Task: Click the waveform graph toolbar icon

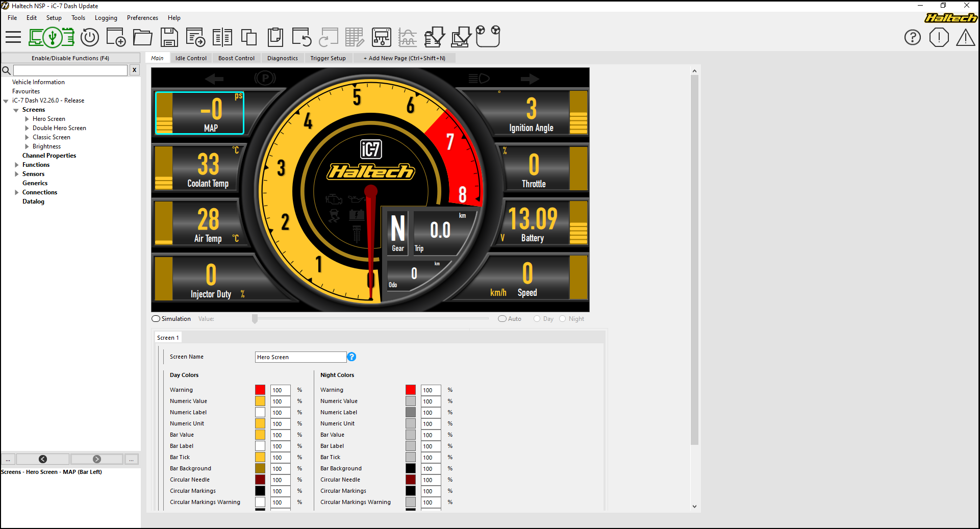Action: click(x=408, y=37)
